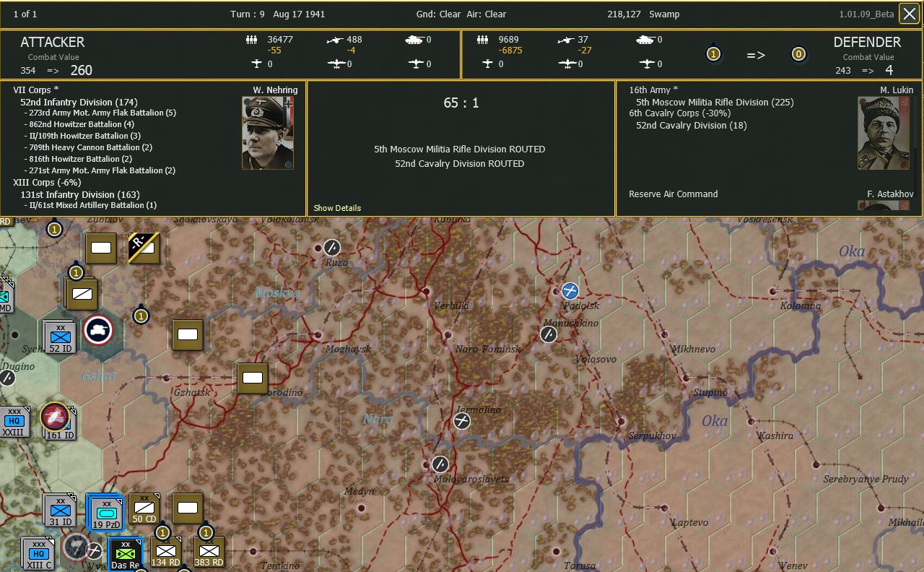Click the defender fort level 1 icon in header
924x572 pixels.
point(713,54)
